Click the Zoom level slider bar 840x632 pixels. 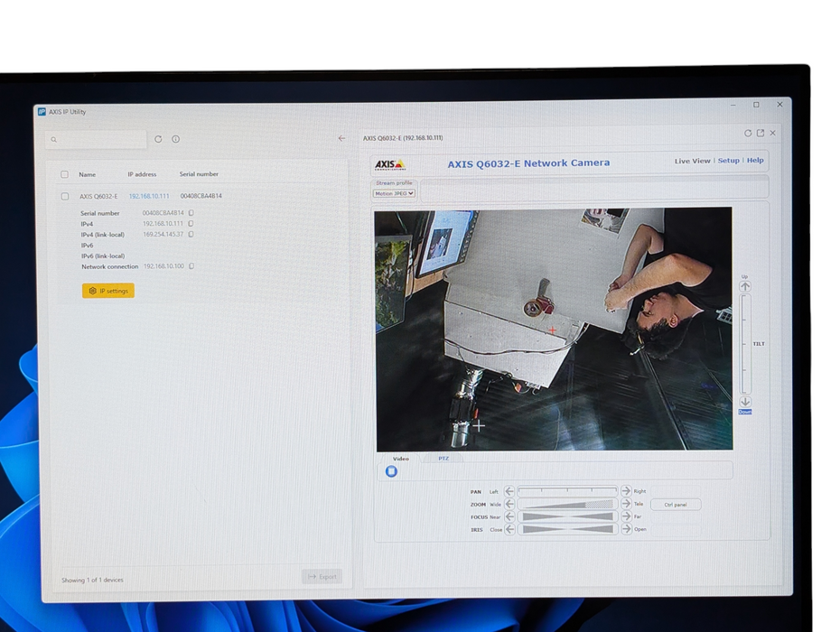click(568, 504)
